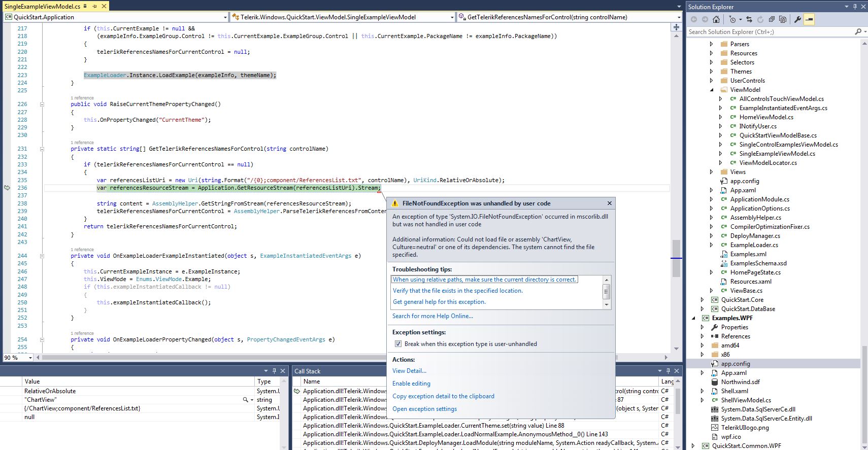868x450 pixels.
Task: Click the Call Stack panel pin icon
Action: 668,371
